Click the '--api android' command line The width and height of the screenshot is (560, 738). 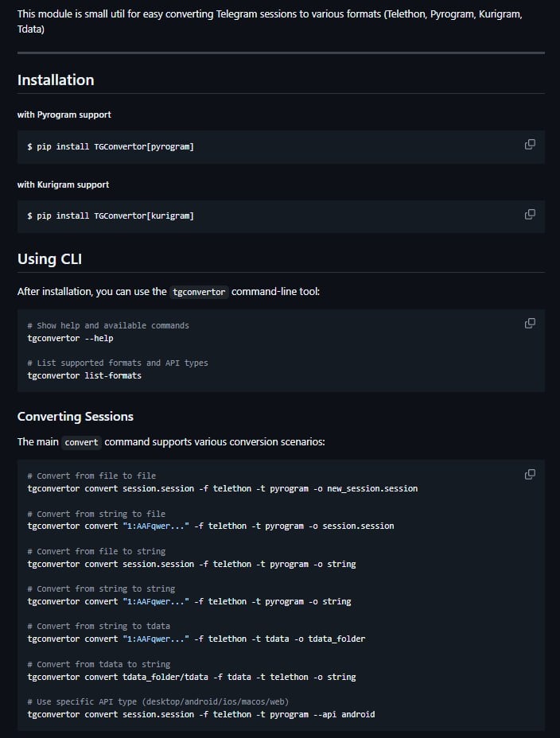(x=201, y=714)
